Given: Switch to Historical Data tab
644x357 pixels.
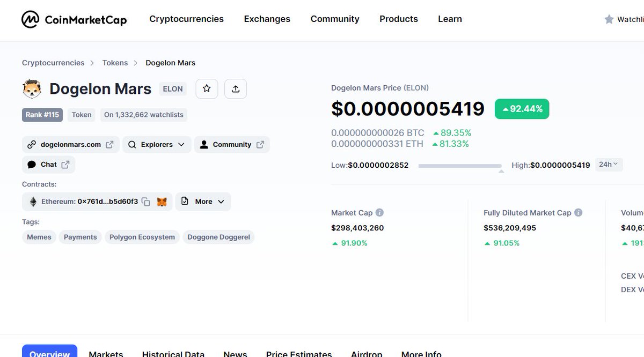Looking at the screenshot, I should point(173,354).
